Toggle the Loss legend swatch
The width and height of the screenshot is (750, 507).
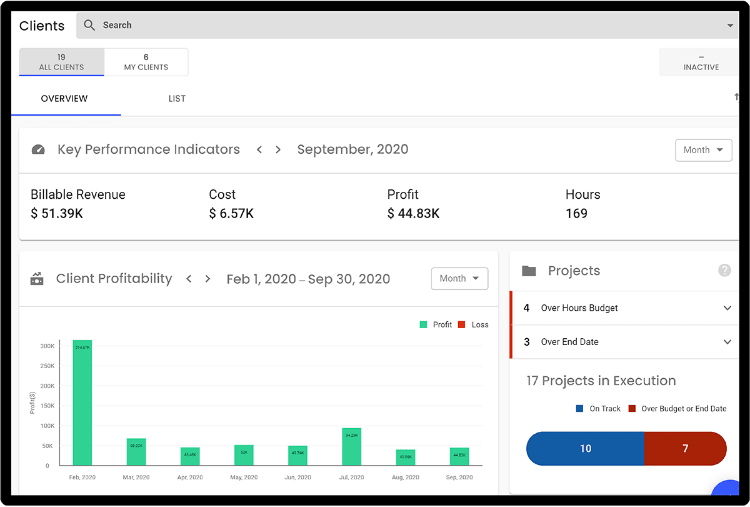pyautogui.click(x=462, y=324)
